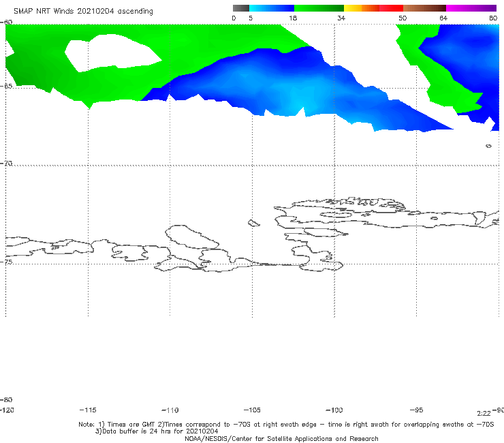The image size is (504, 443).
Task: Click the NOAA/NESDIS credit line
Action: 281,438
